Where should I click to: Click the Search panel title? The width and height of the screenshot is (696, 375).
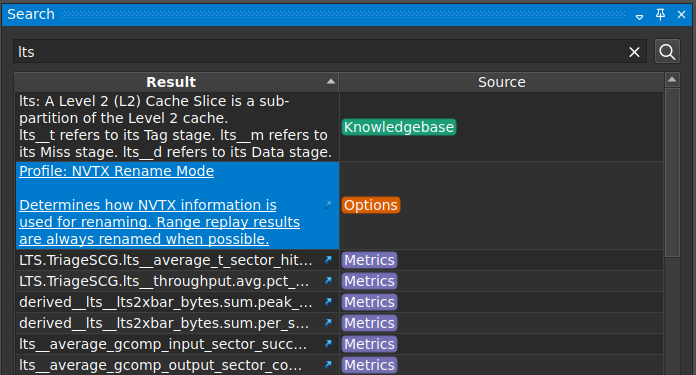pos(31,14)
